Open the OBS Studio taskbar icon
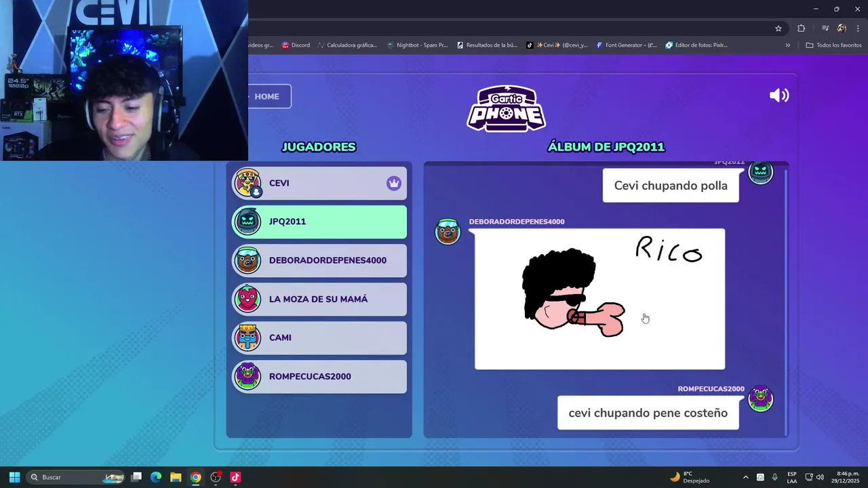This screenshot has width=868, height=488. pos(216,477)
